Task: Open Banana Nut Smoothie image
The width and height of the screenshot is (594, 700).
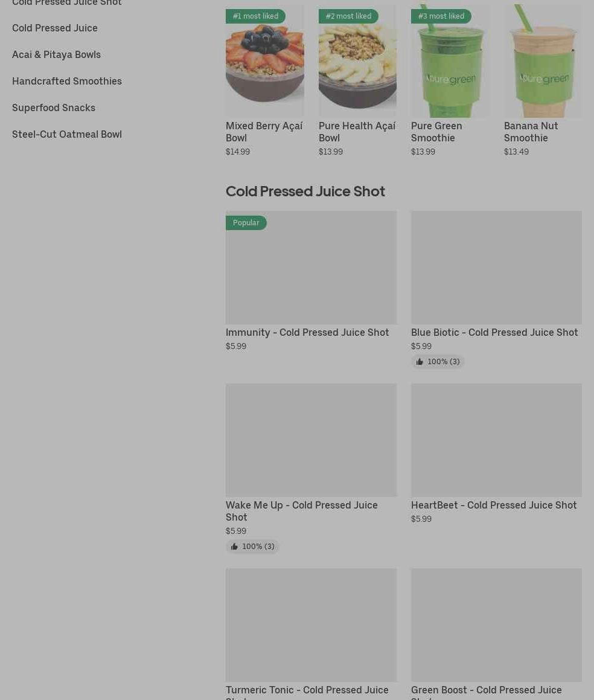Action: tap(543, 61)
